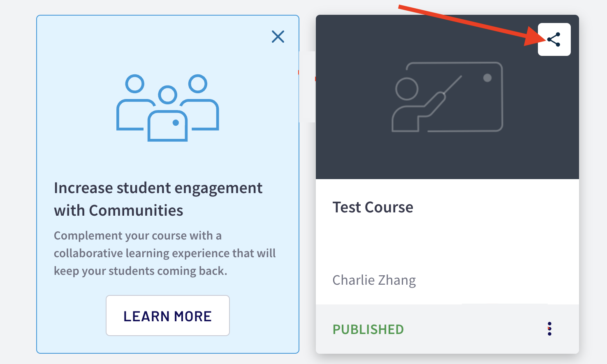Click the pointer stick in the course thumbnail

[452, 85]
